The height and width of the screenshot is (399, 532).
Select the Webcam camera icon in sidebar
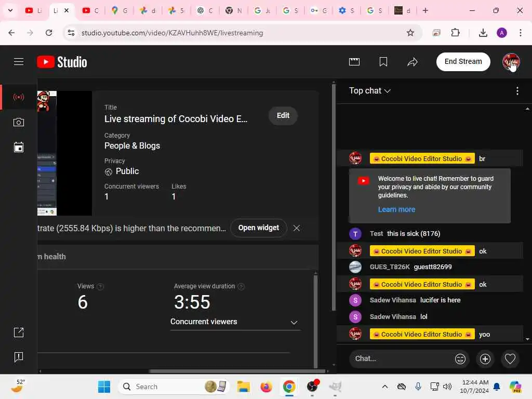[19, 122]
